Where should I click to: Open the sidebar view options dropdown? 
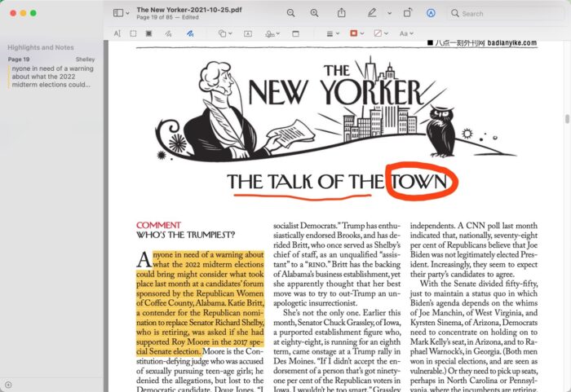coord(122,13)
